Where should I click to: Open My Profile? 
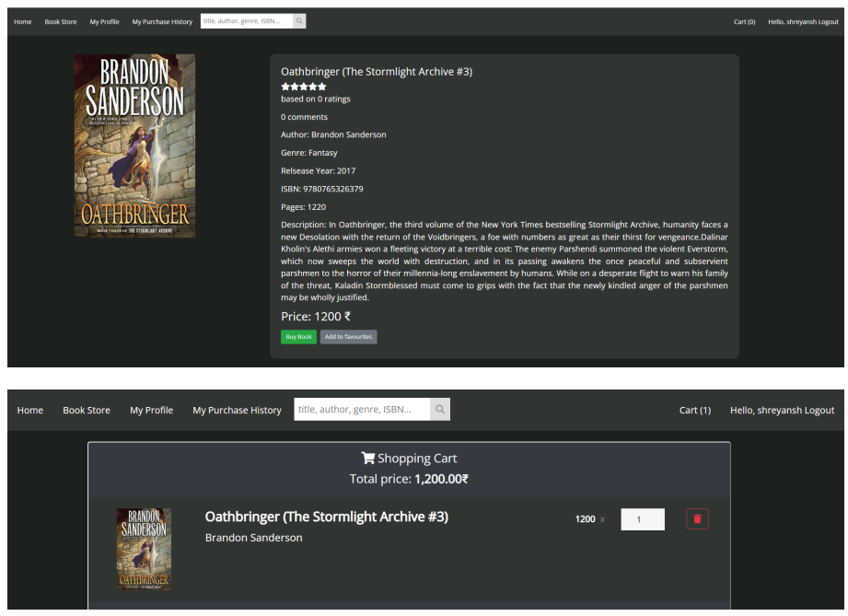coord(105,20)
